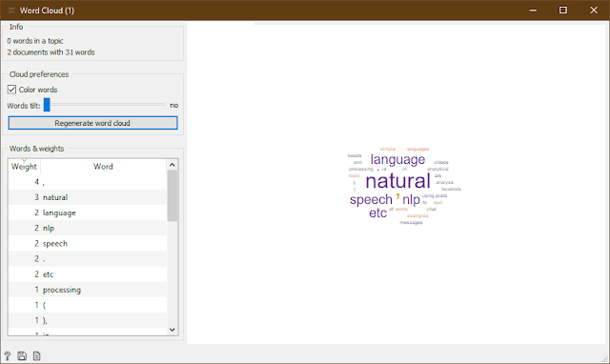Screen dimensions: 610x364
Task: Toggle the Color words checkbox
Action: [11, 90]
